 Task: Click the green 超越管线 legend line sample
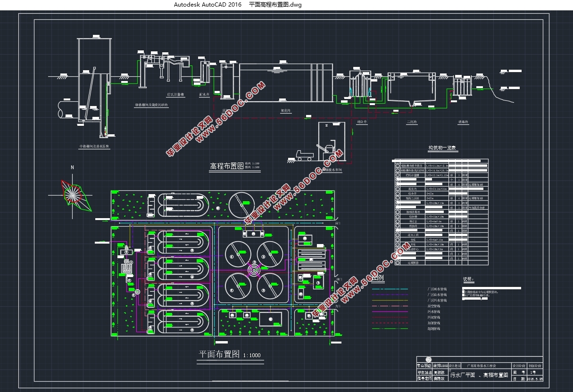390,328
